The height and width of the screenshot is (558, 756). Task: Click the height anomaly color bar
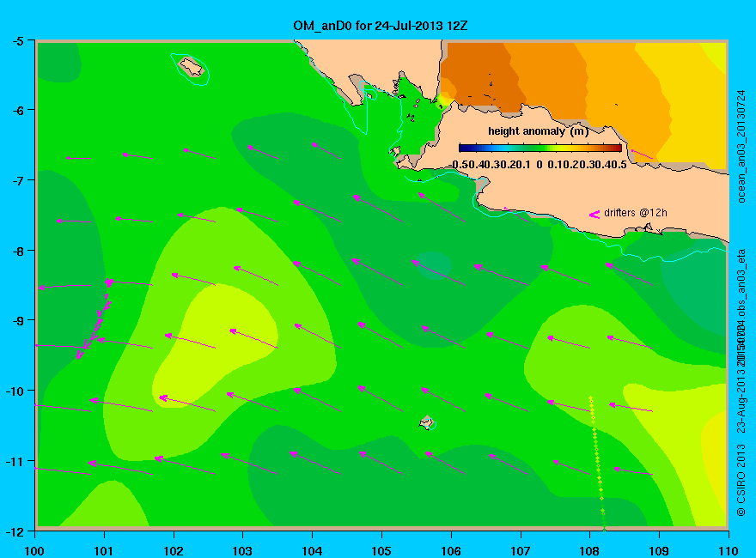[x=540, y=148]
